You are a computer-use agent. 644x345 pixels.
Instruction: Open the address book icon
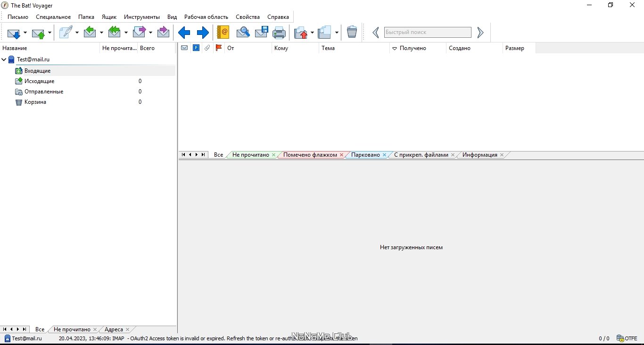223,32
